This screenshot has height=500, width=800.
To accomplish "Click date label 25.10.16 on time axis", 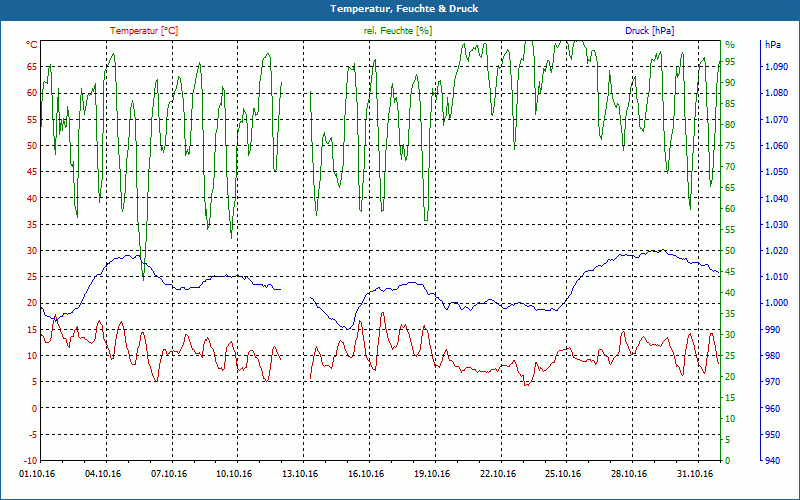I will coord(563,474).
